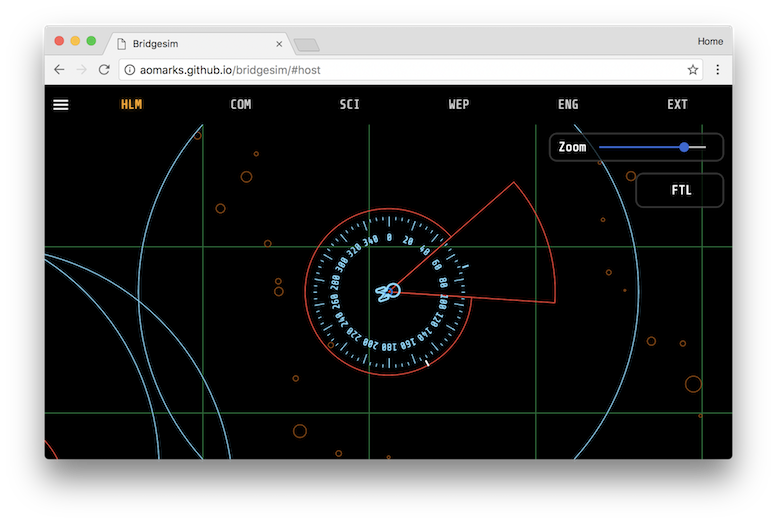Click the 20 heading label on the compass
The image size is (777, 523).
pos(408,240)
